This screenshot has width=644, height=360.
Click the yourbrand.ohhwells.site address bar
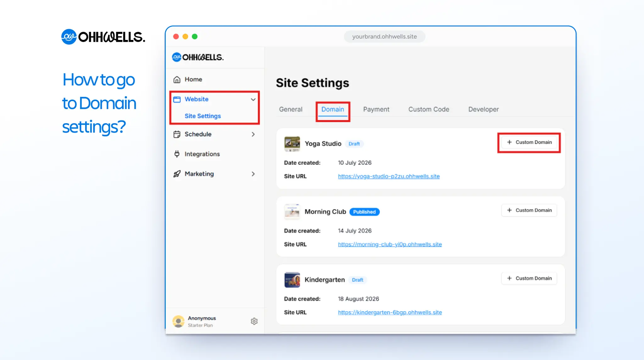click(x=384, y=36)
